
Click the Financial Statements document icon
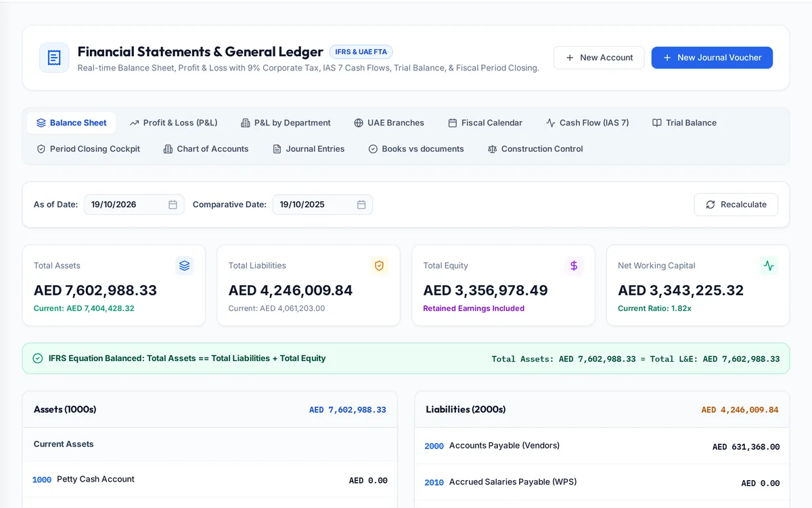pos(54,58)
